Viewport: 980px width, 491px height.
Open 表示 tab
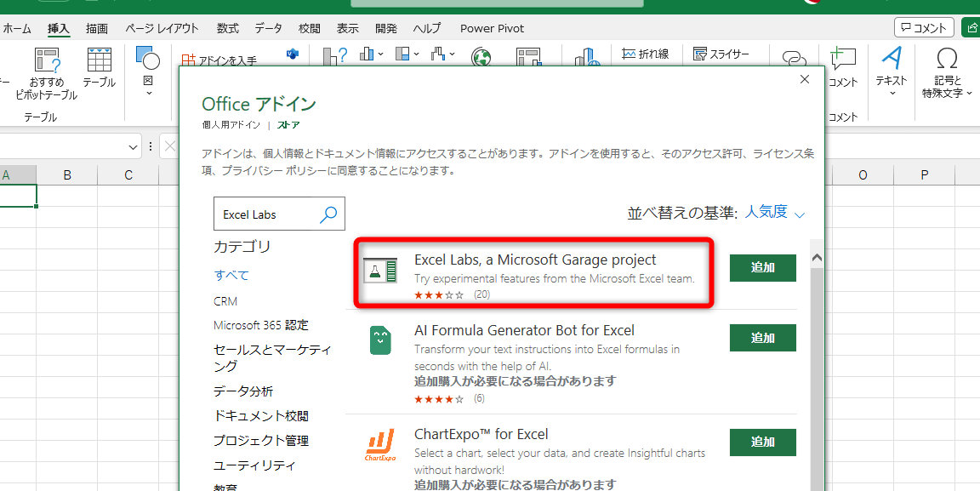(x=347, y=28)
